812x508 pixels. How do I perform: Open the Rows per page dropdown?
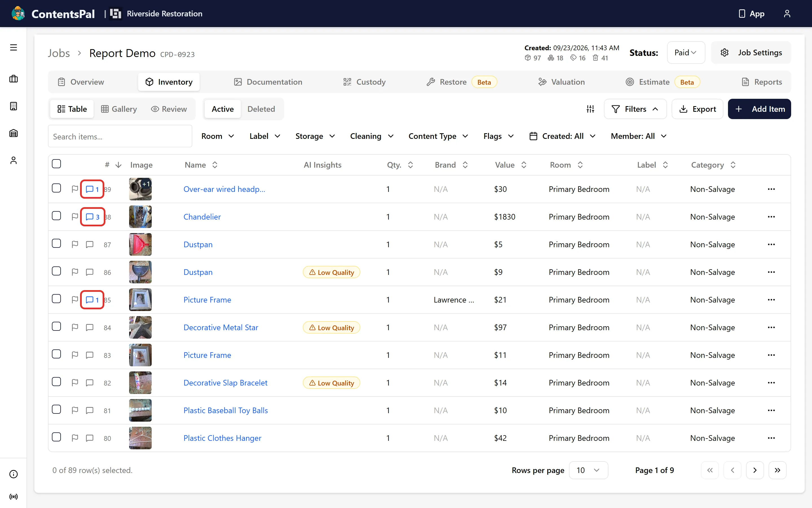click(588, 470)
